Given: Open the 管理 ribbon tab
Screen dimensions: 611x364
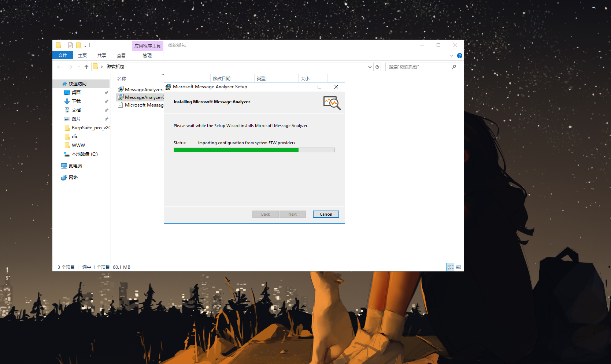Looking at the screenshot, I should click(147, 55).
